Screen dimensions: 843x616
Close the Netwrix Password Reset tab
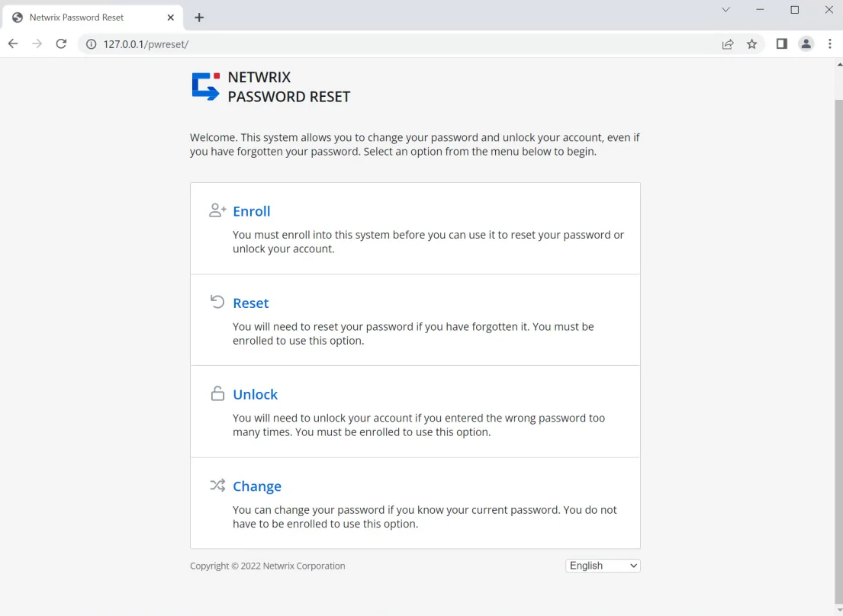[x=170, y=18]
